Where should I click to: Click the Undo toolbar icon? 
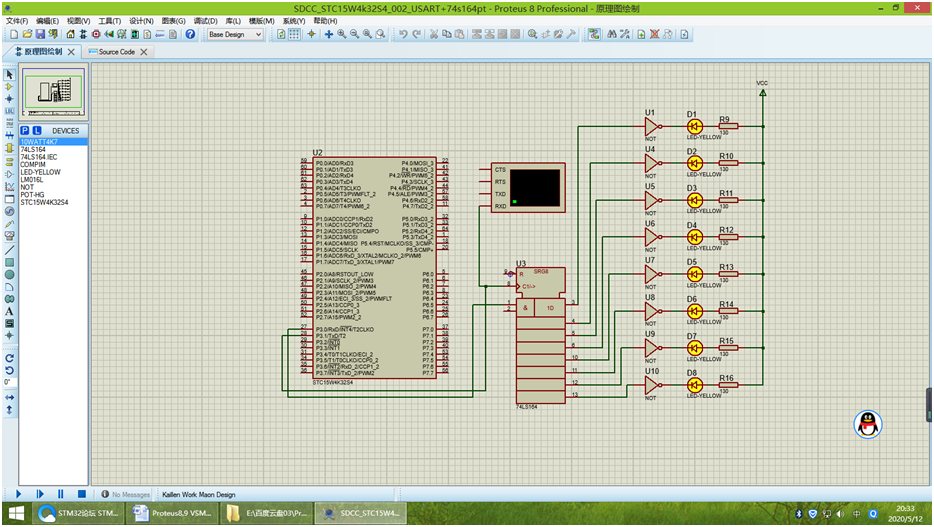coord(402,34)
